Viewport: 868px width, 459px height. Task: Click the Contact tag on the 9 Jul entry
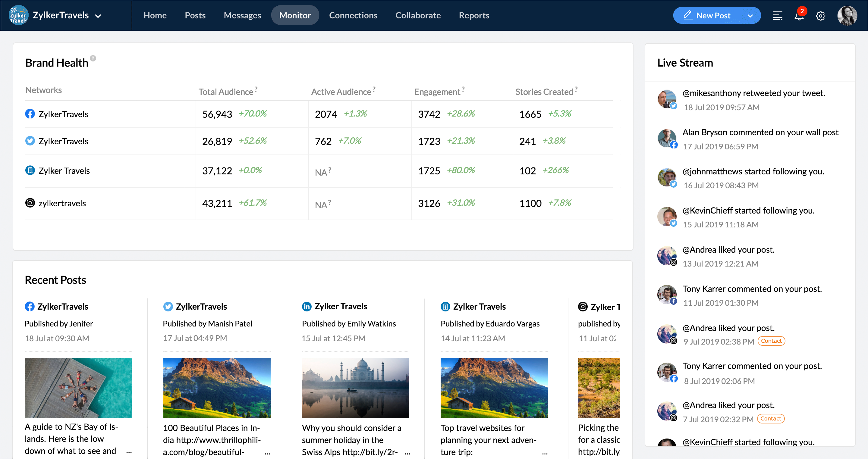coord(771,341)
